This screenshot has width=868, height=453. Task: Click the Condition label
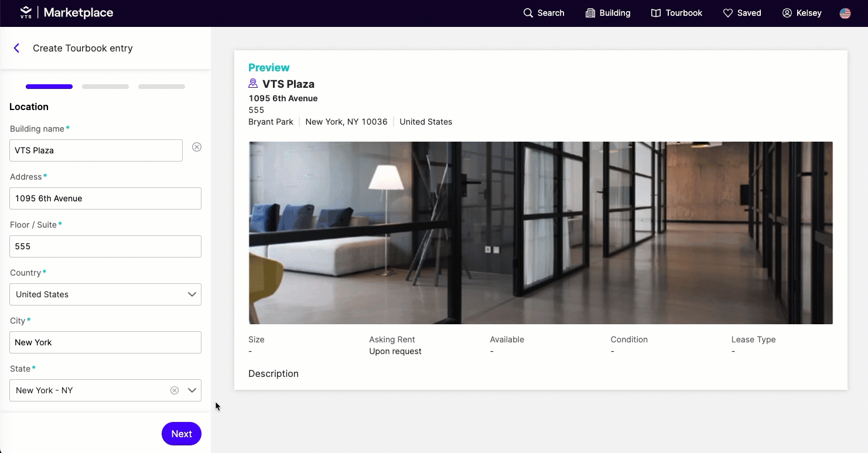click(629, 339)
